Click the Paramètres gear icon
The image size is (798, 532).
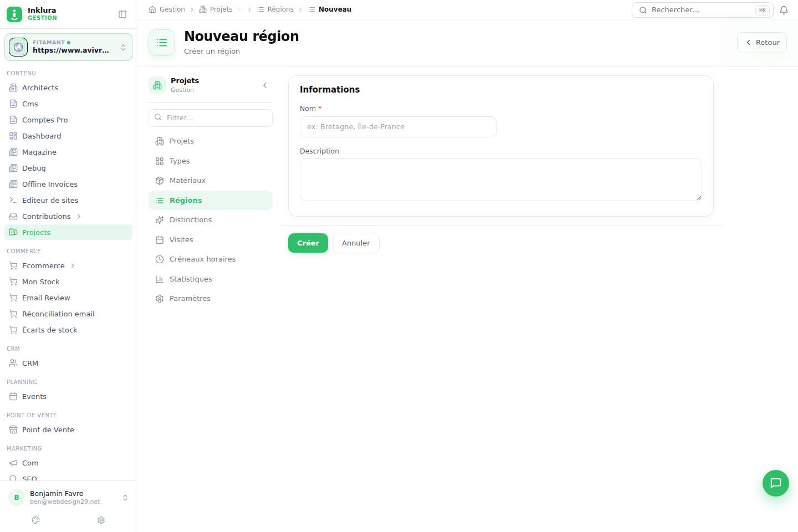click(x=160, y=299)
